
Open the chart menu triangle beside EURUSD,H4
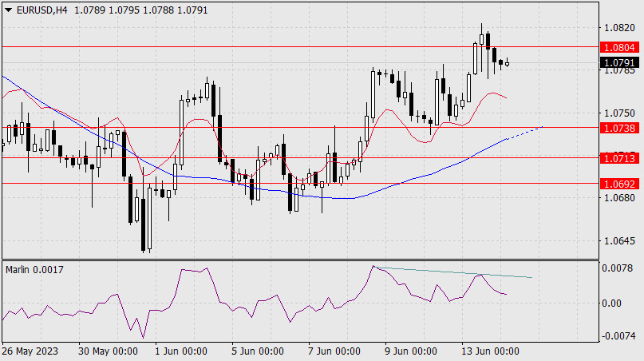coord(8,9)
